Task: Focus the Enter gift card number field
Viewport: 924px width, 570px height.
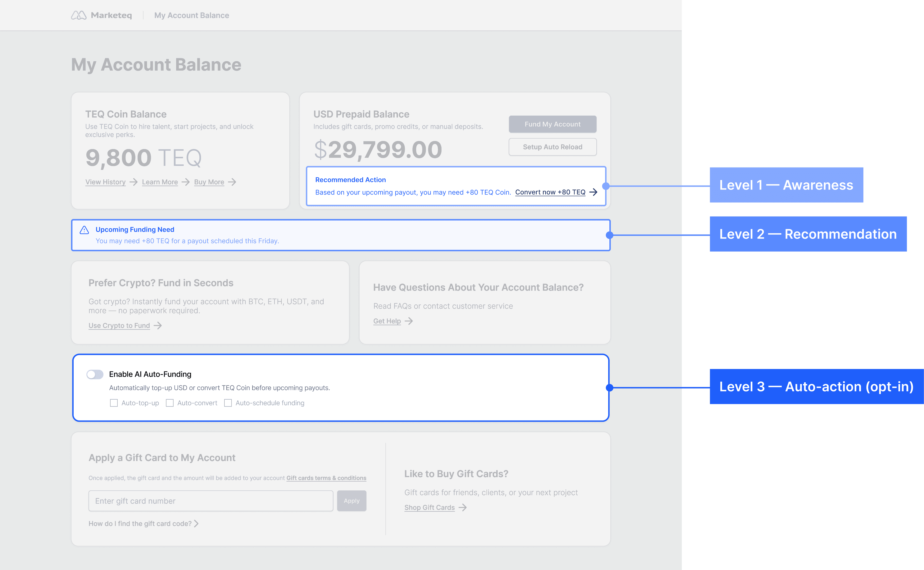Action: (x=210, y=501)
